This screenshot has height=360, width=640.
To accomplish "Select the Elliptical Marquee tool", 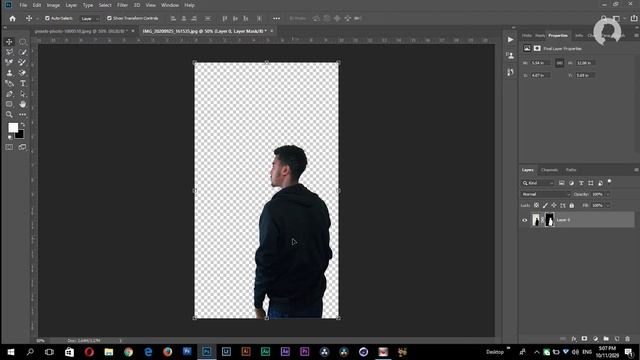I will [x=22, y=42].
